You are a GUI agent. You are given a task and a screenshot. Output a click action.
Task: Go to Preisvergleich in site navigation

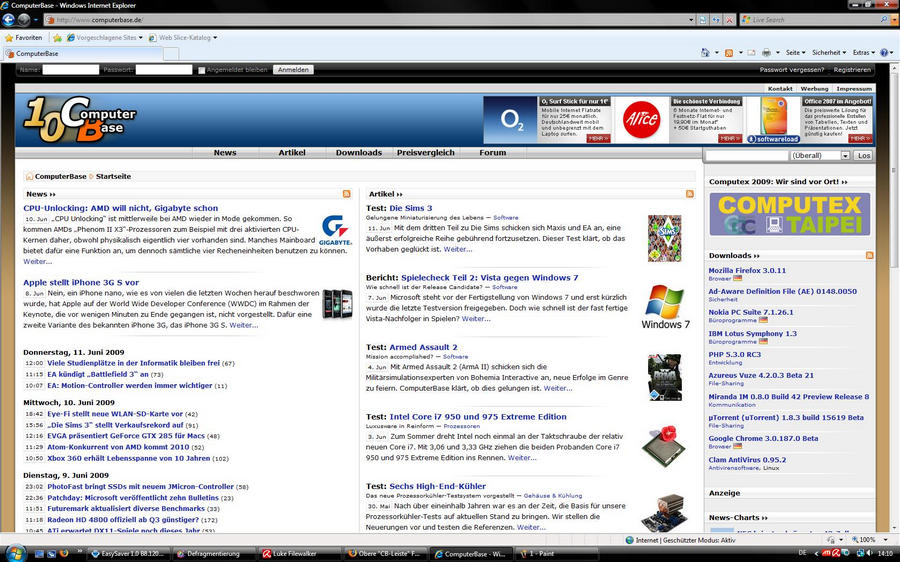426,153
